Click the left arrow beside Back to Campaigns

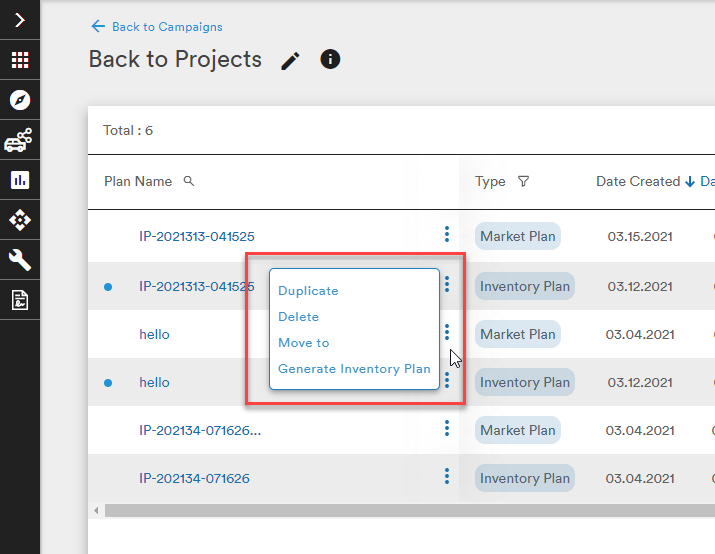98,26
